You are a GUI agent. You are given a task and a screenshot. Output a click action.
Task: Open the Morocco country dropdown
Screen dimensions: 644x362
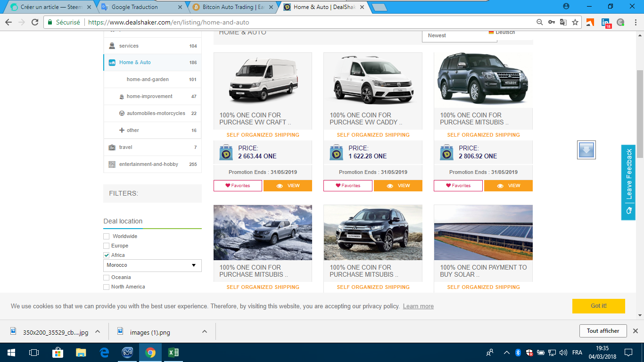tap(152, 265)
